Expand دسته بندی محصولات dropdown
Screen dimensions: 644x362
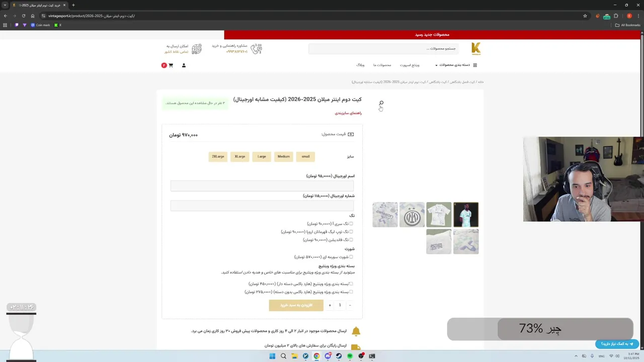coord(454,65)
